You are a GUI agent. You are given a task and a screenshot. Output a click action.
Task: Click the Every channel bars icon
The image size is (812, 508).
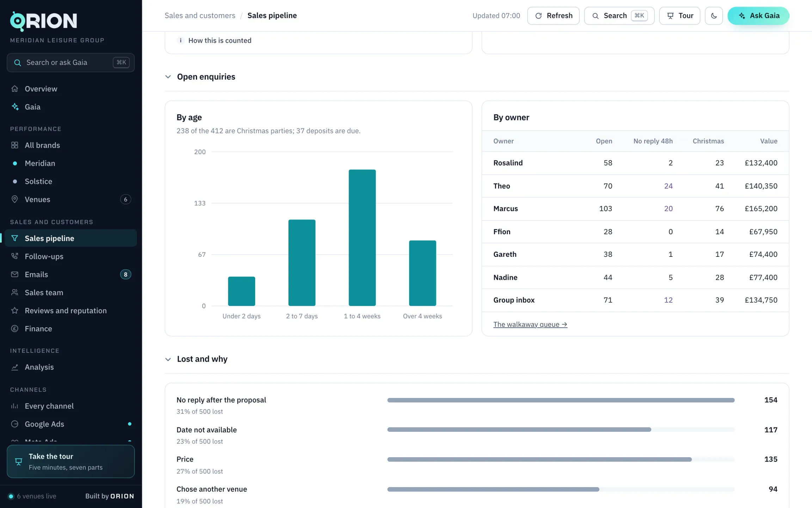tap(15, 406)
